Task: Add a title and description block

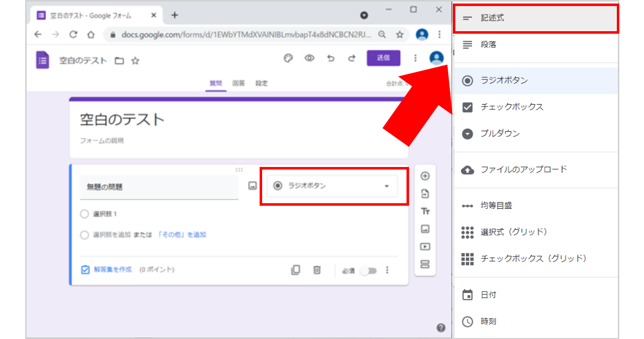Action: [x=425, y=211]
